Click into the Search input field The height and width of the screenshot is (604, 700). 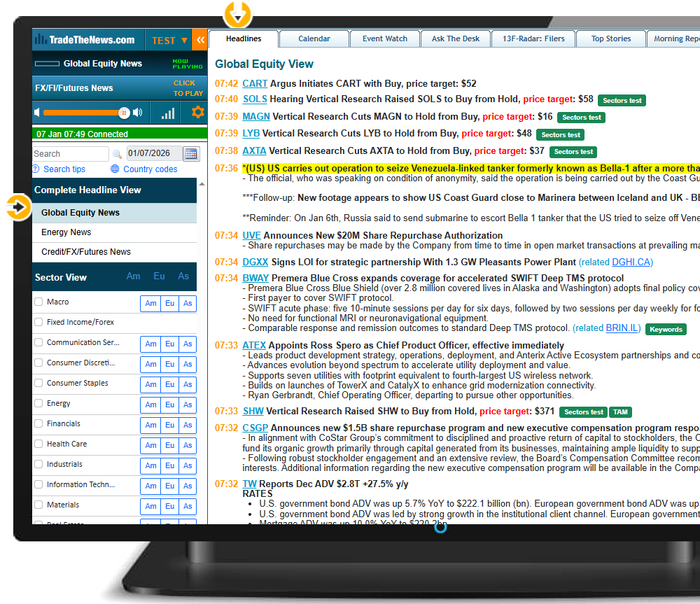pyautogui.click(x=70, y=154)
